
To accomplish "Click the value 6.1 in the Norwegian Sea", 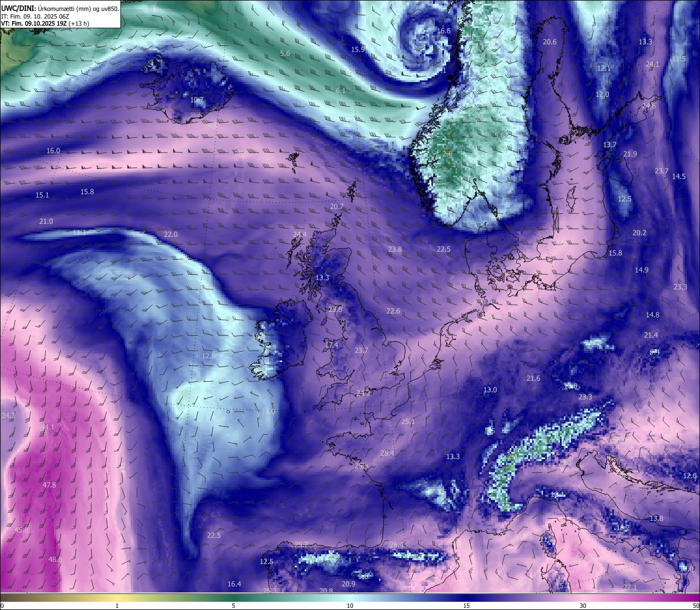I will 341,91.
